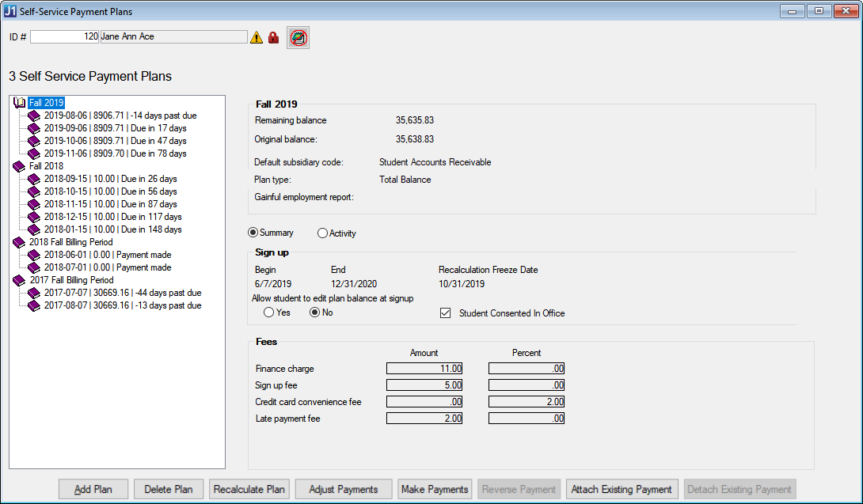Click book icon of 2019-08-06 payment
The width and height of the screenshot is (863, 504).
pyautogui.click(x=34, y=116)
